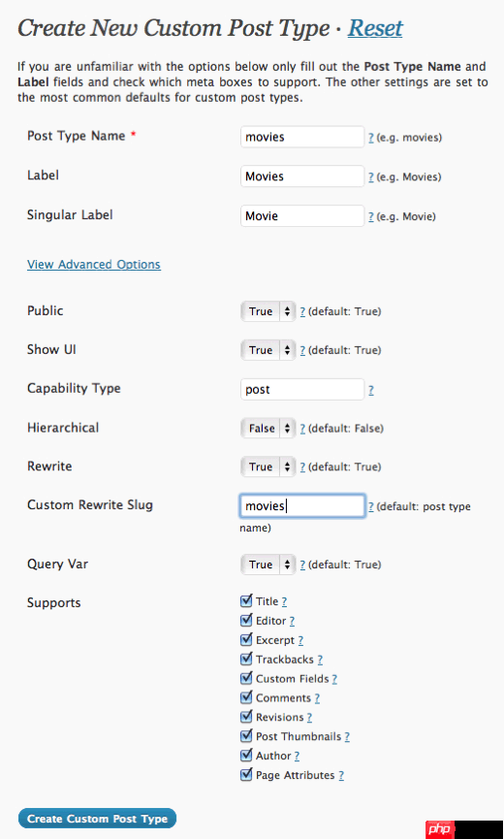504x839 pixels.
Task: Expand the Query Var dropdown
Action: pyautogui.click(x=268, y=565)
